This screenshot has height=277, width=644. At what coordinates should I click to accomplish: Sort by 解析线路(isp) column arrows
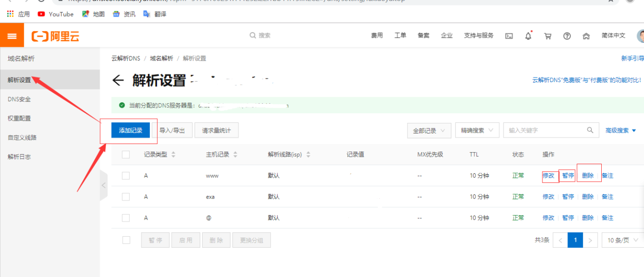[308, 155]
